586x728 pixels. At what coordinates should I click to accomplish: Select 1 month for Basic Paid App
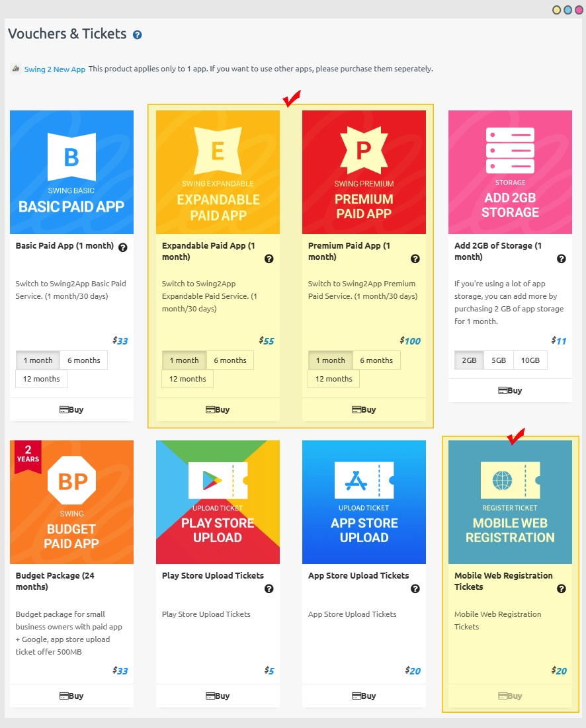click(x=38, y=360)
